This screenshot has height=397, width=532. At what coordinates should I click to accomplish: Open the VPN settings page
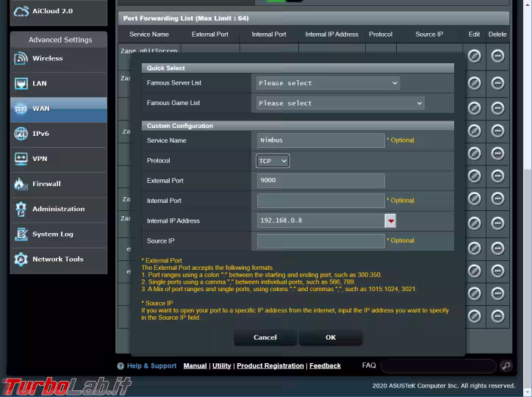[59, 159]
